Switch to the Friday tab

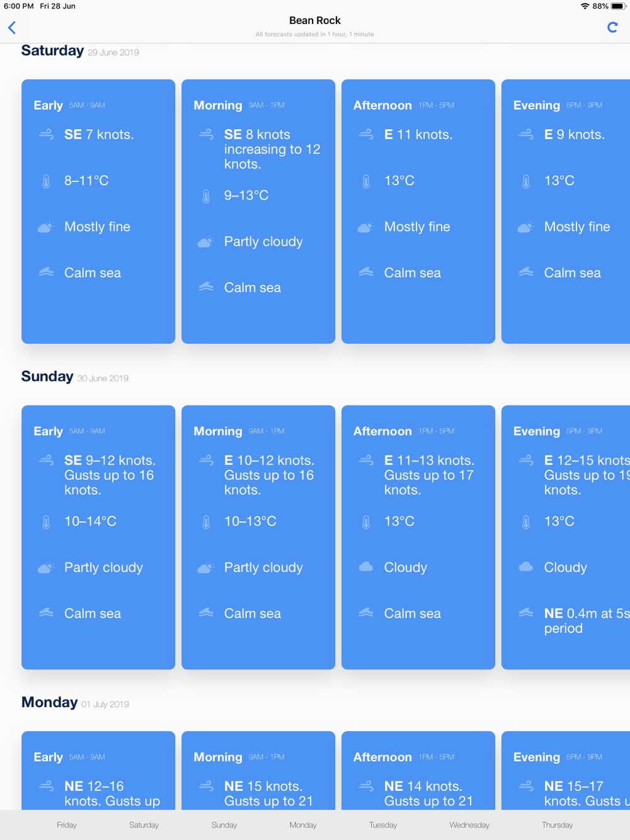67,825
